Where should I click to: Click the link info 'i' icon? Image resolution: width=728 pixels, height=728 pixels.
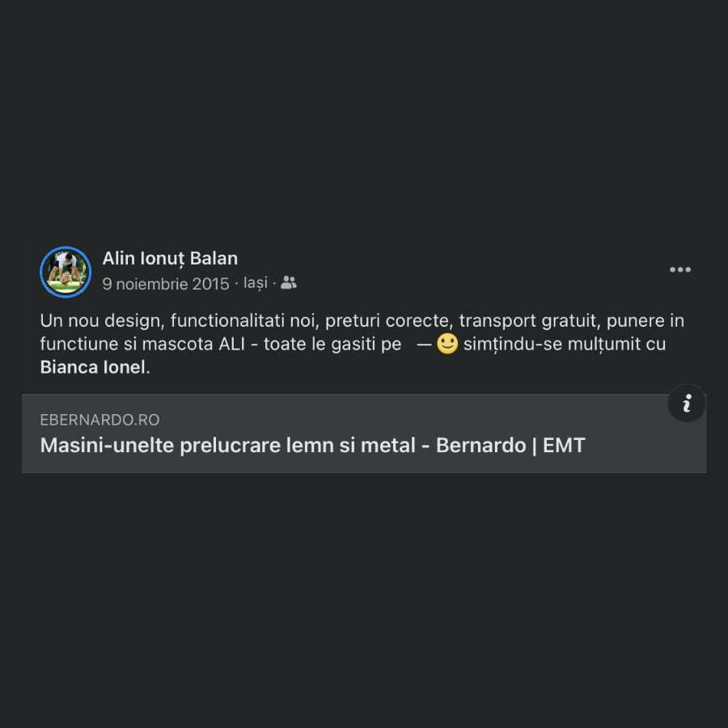(x=687, y=403)
